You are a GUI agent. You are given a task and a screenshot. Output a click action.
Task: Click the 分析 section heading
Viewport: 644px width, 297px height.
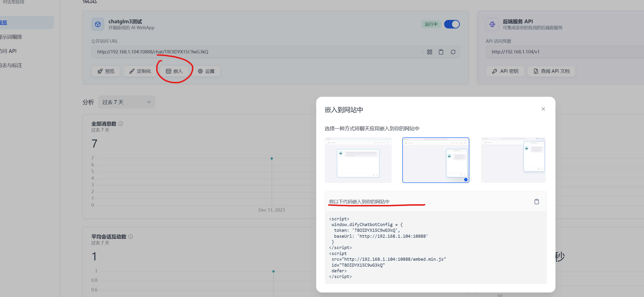(x=88, y=102)
